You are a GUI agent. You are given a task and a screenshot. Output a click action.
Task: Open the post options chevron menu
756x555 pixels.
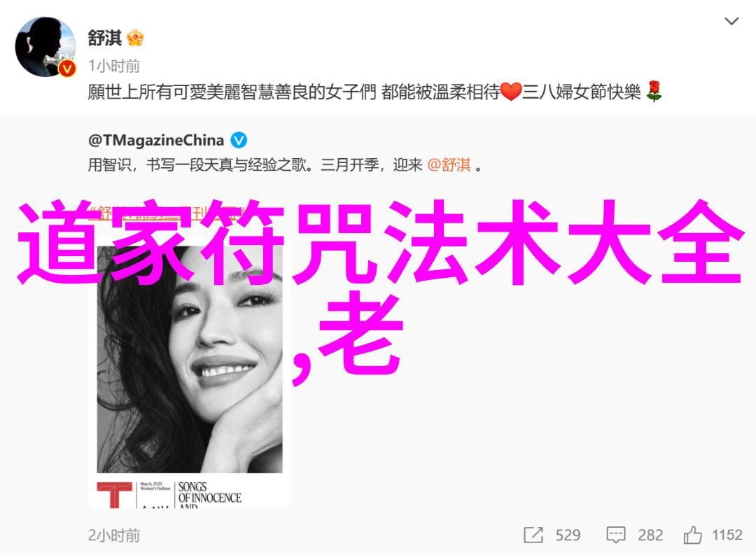[731, 21]
